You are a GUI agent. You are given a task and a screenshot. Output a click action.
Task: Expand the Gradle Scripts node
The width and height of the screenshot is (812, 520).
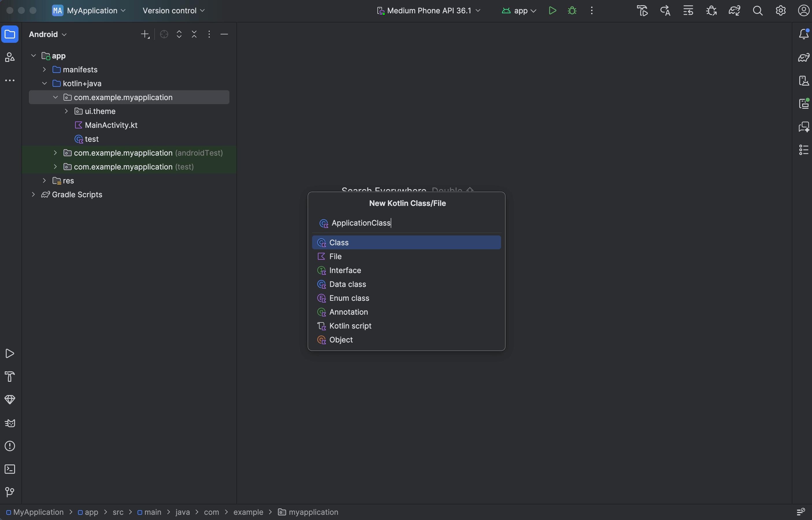pyautogui.click(x=33, y=194)
